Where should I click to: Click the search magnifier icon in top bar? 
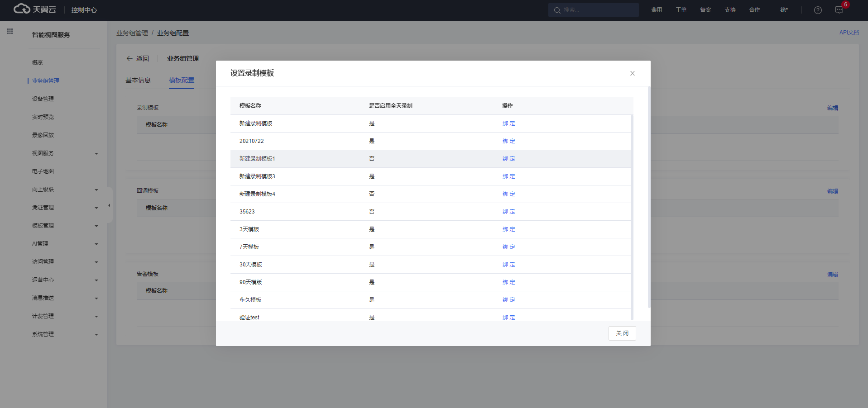pos(557,10)
